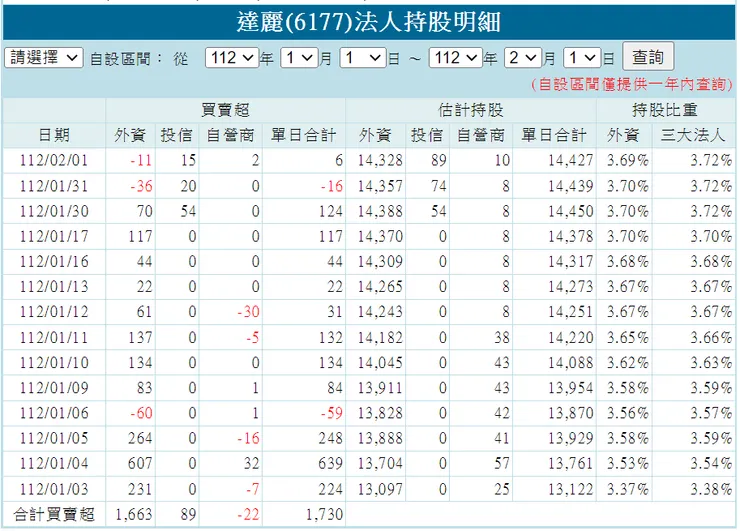Open the 請選擇 preset period dropdown
This screenshot has height=531, width=740.
[43, 58]
